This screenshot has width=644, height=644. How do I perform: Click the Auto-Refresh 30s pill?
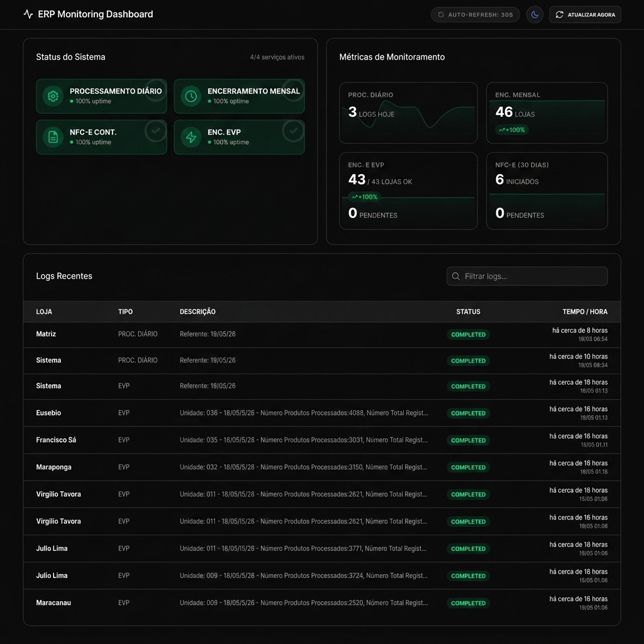(475, 15)
